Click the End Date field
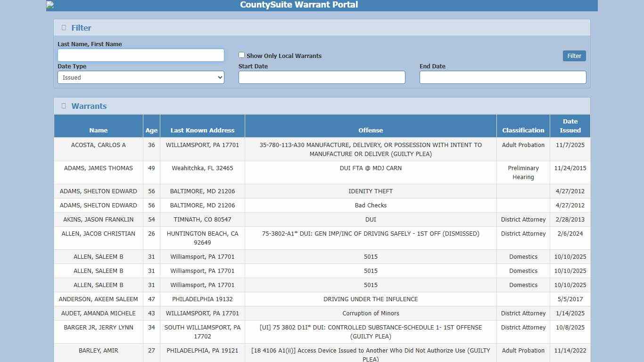This screenshot has width=644, height=362. coord(503,77)
